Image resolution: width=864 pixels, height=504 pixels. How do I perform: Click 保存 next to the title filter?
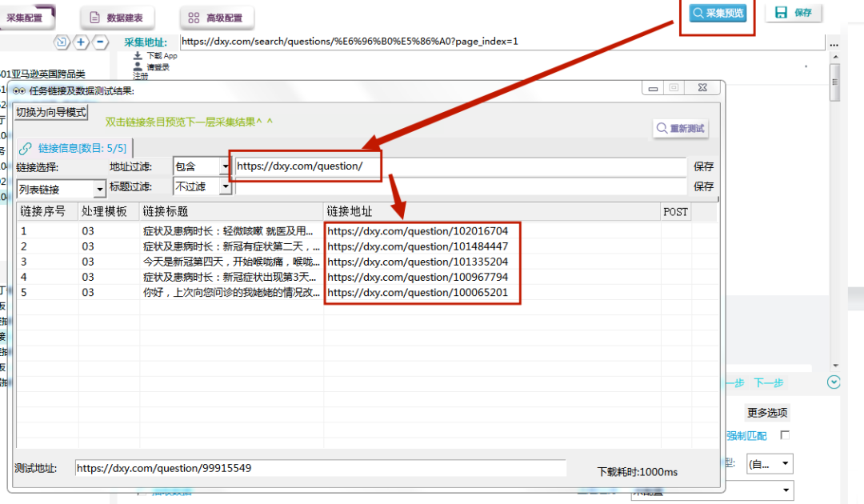coord(704,186)
